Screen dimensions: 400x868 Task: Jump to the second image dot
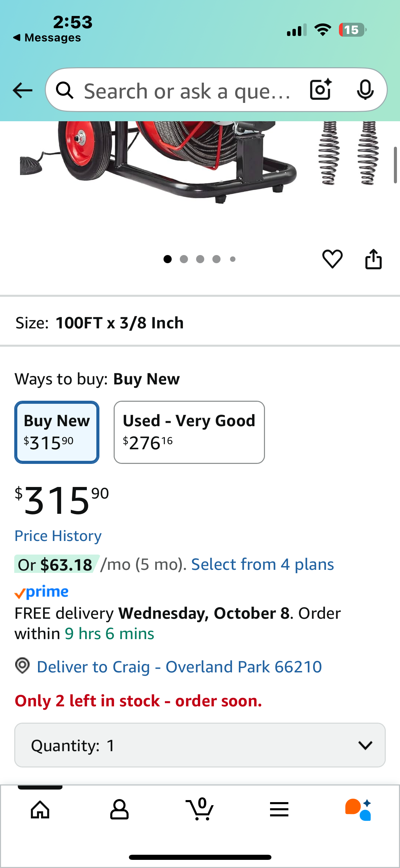click(184, 259)
